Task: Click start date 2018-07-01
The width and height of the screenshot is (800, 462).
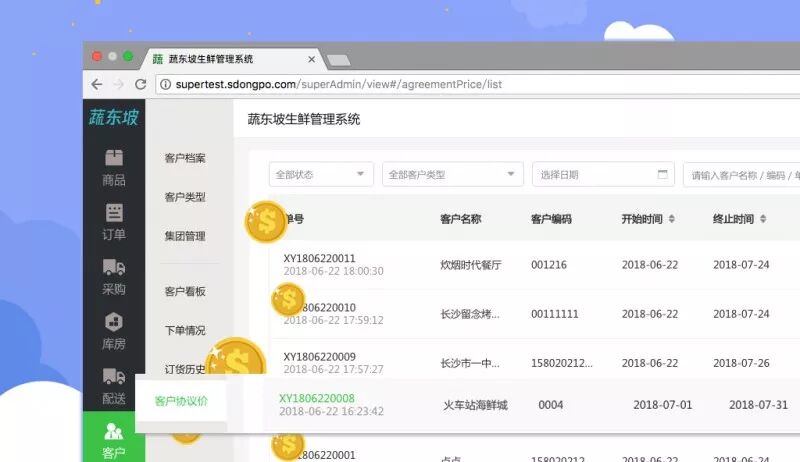Action: coord(663,405)
